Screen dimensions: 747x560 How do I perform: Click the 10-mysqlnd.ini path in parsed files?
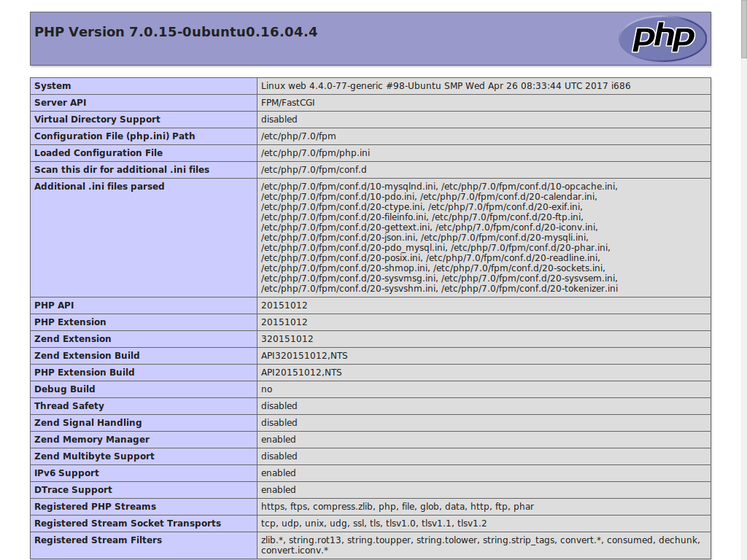tap(349, 187)
